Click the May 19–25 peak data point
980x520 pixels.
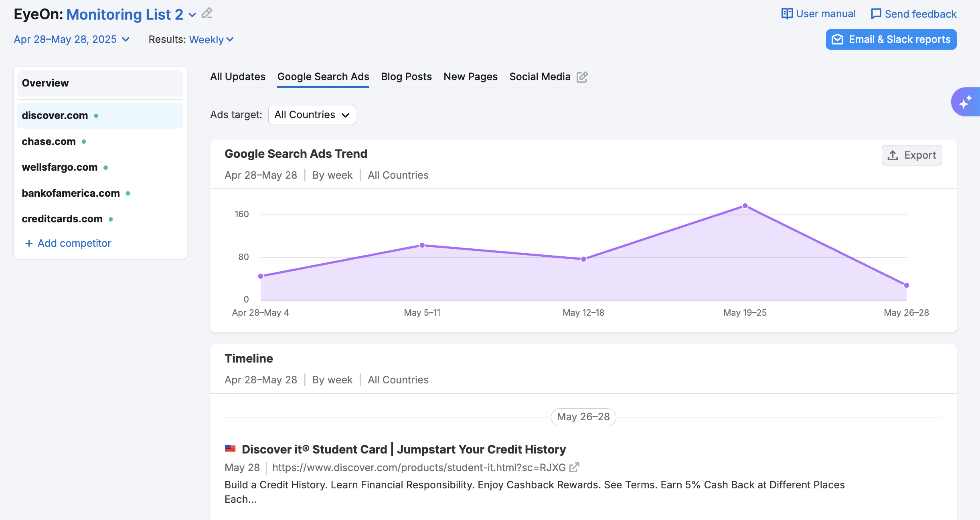(745, 206)
